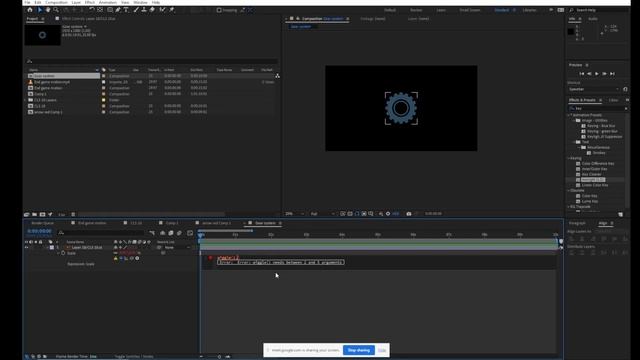Create a new folder in Project panel
Image resolution: width=640 pixels, height=360 pixels.
point(35,214)
